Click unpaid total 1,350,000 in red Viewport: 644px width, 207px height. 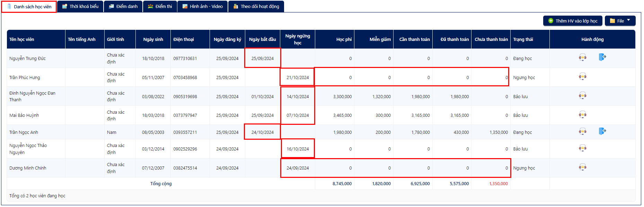pyautogui.click(x=499, y=183)
